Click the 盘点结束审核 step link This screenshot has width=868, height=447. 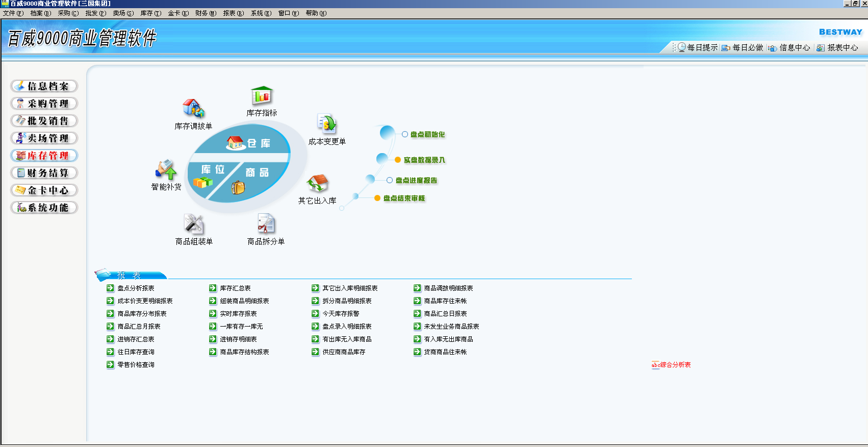pos(404,198)
